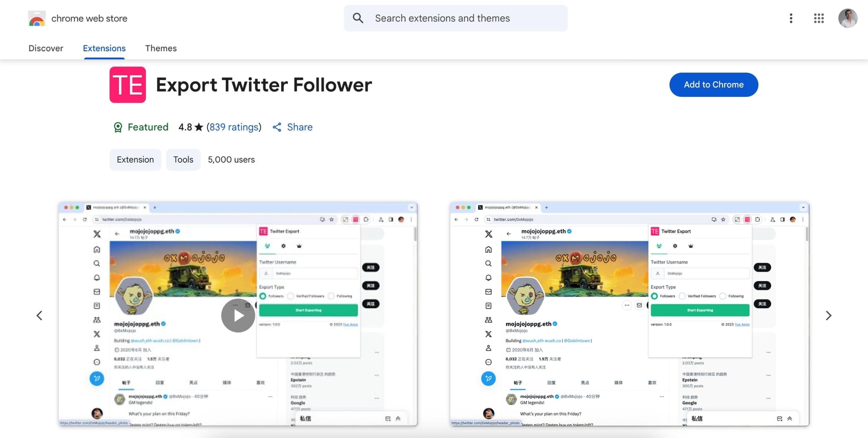Open the 839 ratings link
The height and width of the screenshot is (438, 868).
234,127
